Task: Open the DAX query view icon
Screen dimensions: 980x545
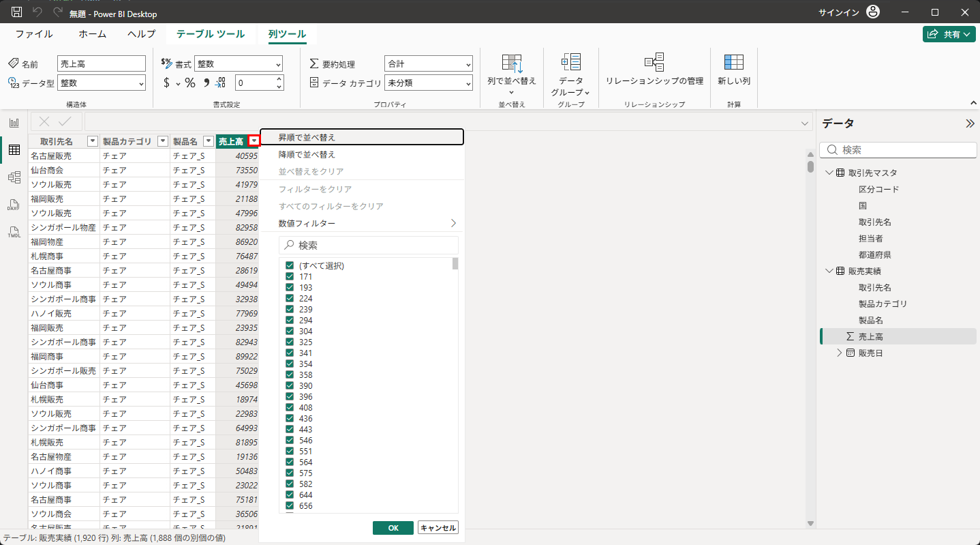Action: (x=14, y=205)
